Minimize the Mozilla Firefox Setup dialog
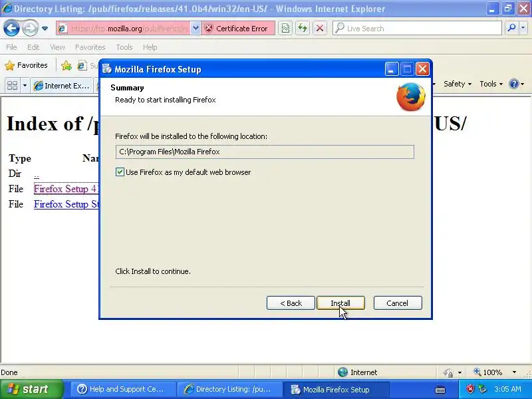 coord(391,69)
